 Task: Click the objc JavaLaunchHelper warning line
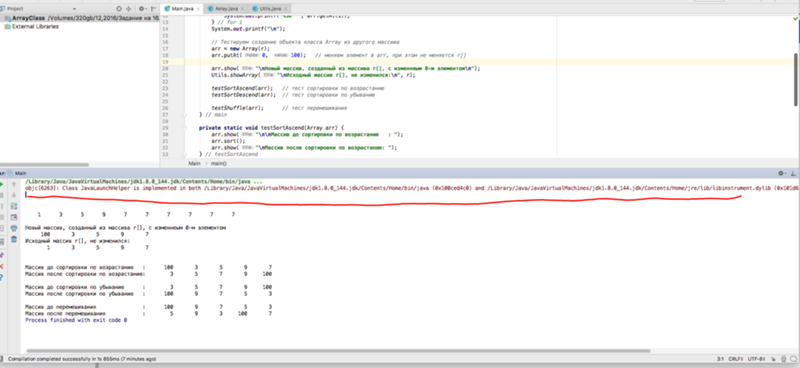click(x=412, y=188)
